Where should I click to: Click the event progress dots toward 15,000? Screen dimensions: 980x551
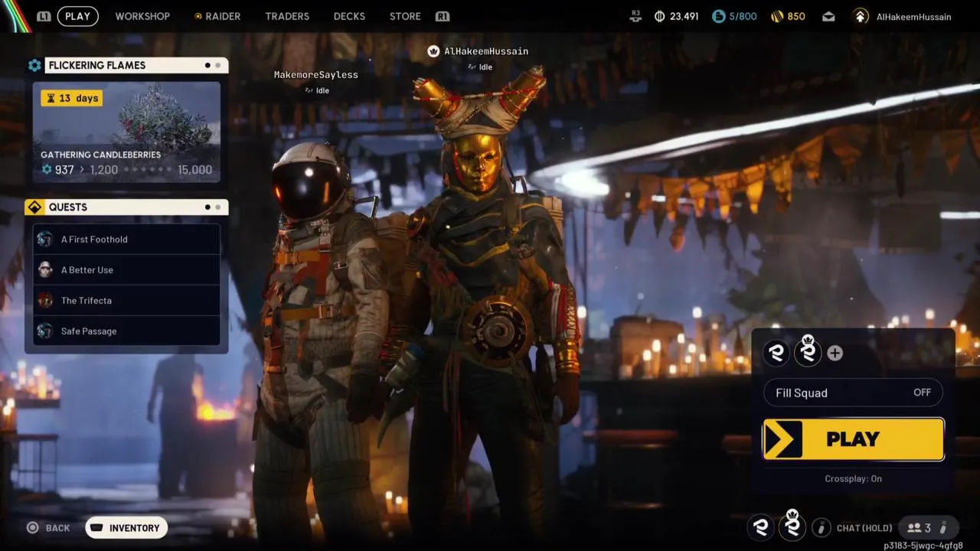147,170
